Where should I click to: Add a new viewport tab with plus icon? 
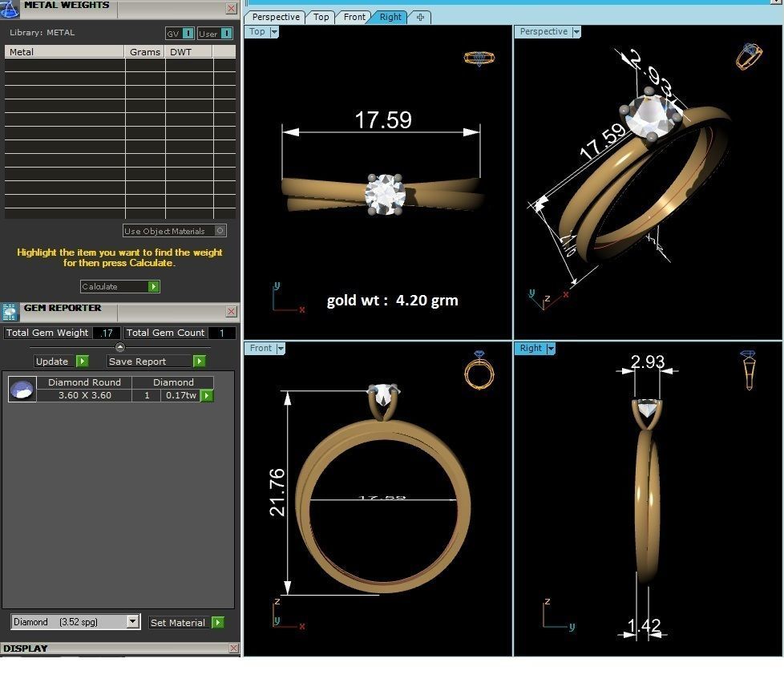420,17
